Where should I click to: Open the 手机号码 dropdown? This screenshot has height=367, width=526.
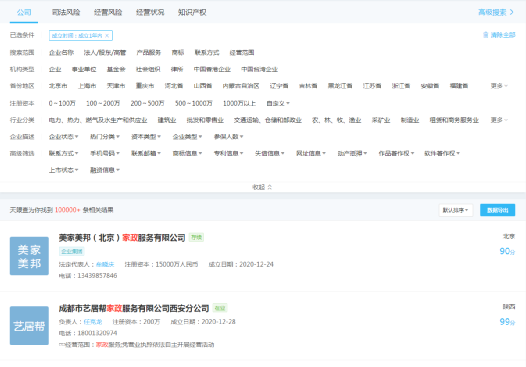105,153
